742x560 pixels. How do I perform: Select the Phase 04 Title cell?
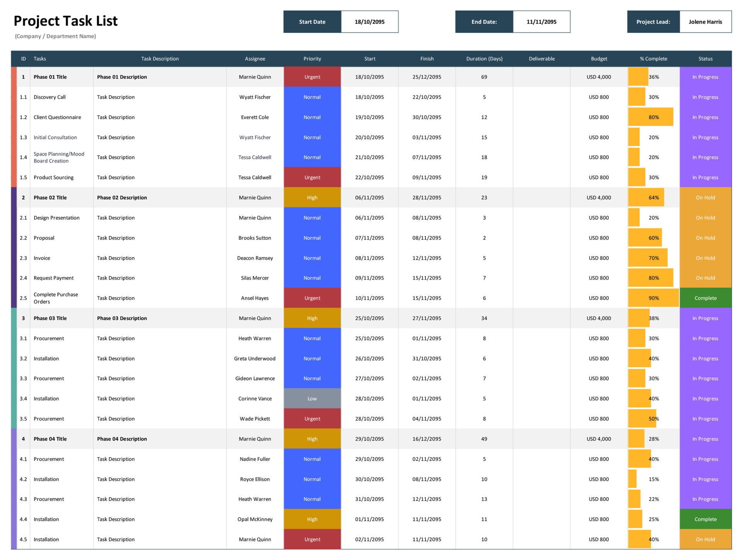pos(50,439)
